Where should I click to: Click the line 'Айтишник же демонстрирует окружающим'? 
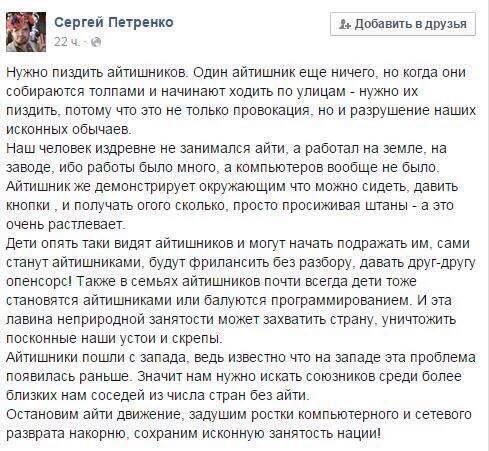click(x=232, y=186)
